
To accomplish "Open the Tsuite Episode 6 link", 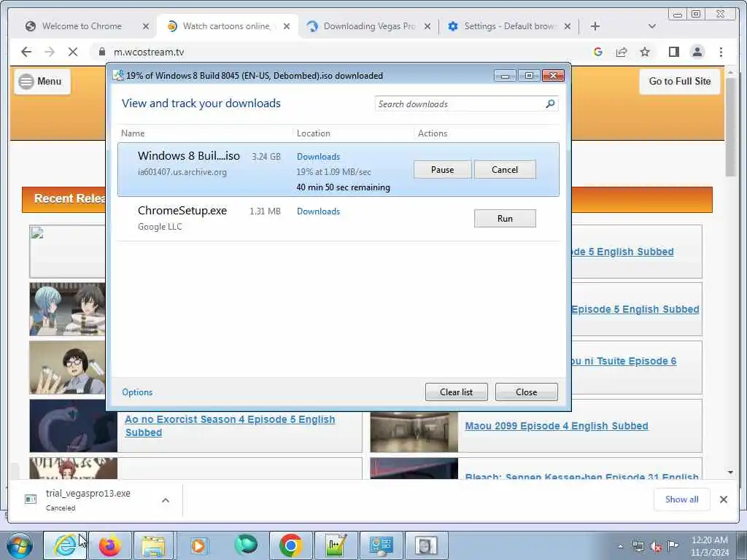I will pyautogui.click(x=624, y=361).
